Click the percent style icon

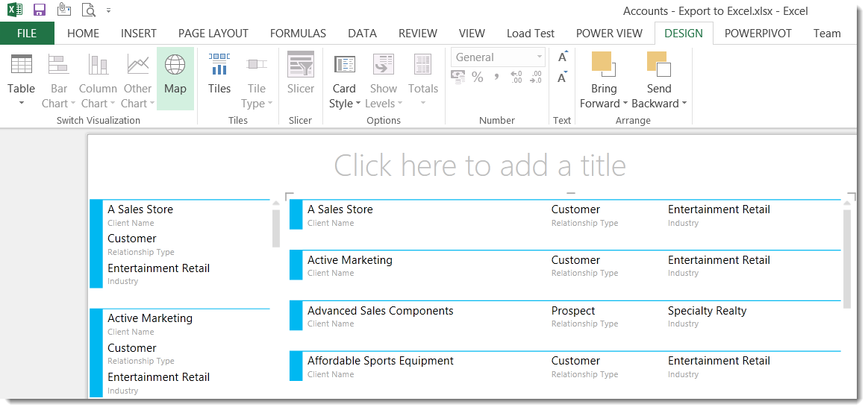pyautogui.click(x=478, y=77)
